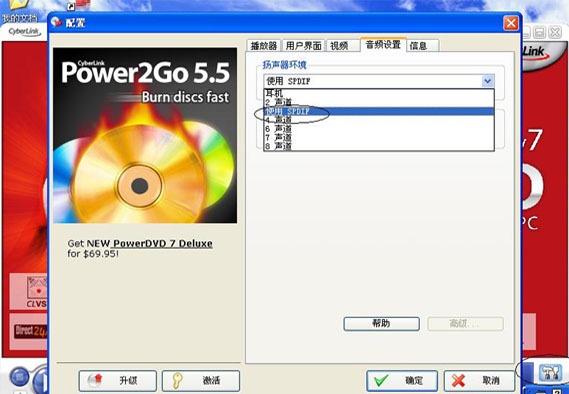Switch to the 播放器 tab
Image resolution: width=569 pixels, height=394 pixels.
pyautogui.click(x=264, y=46)
